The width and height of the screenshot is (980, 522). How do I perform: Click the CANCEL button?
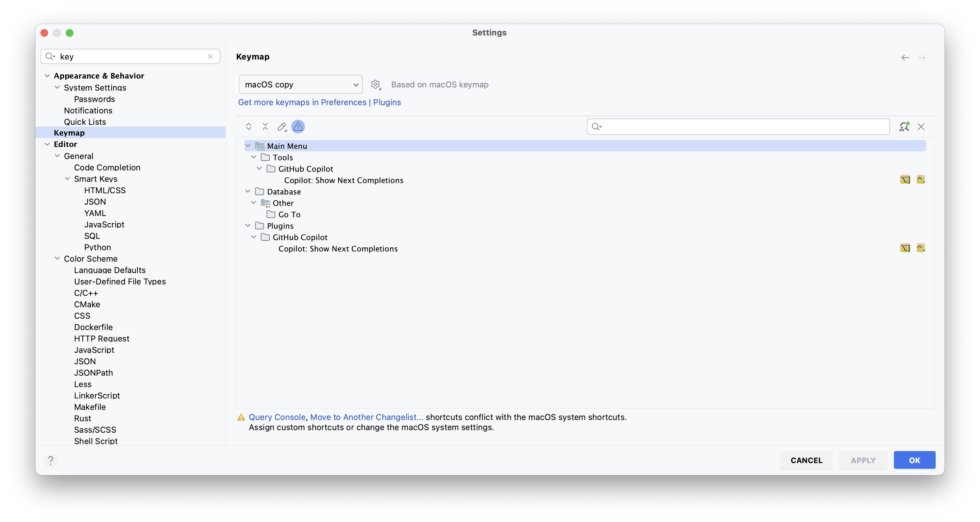coord(806,460)
